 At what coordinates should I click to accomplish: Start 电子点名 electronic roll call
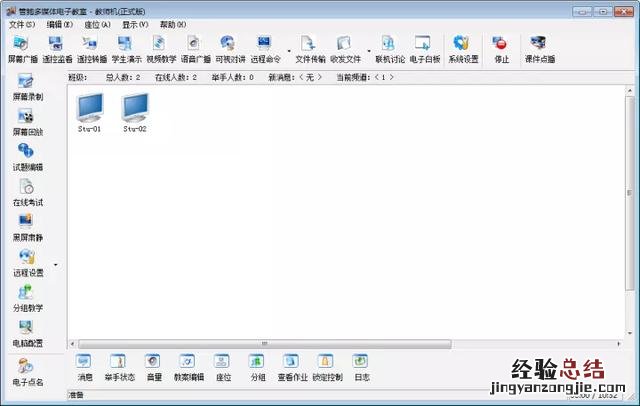pyautogui.click(x=28, y=373)
